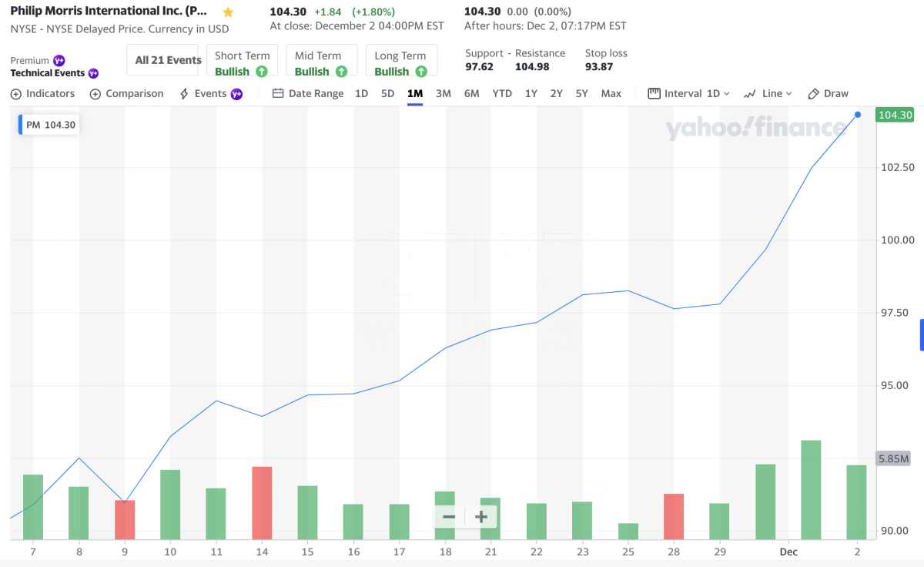Screen dimensions: 924x567
Task: Add a Comparison using the plus icon
Action: point(127,93)
